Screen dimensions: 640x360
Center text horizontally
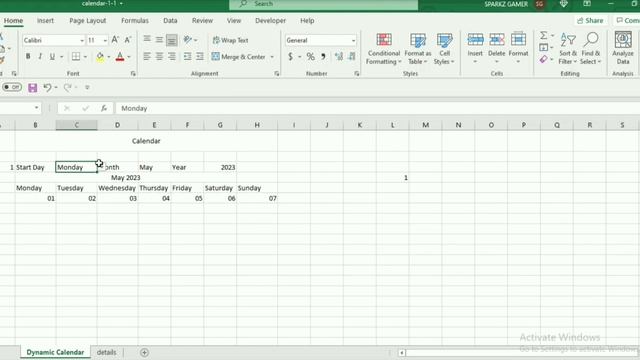pos(159,56)
